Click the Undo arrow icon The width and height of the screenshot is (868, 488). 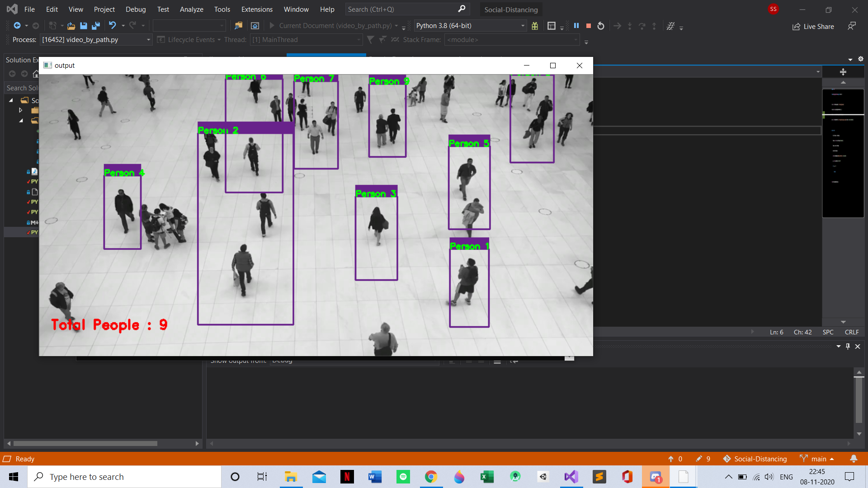[x=113, y=26]
